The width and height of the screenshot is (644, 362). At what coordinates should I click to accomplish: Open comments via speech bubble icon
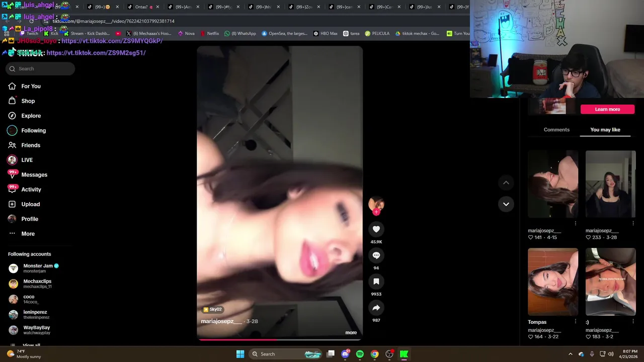point(376,255)
